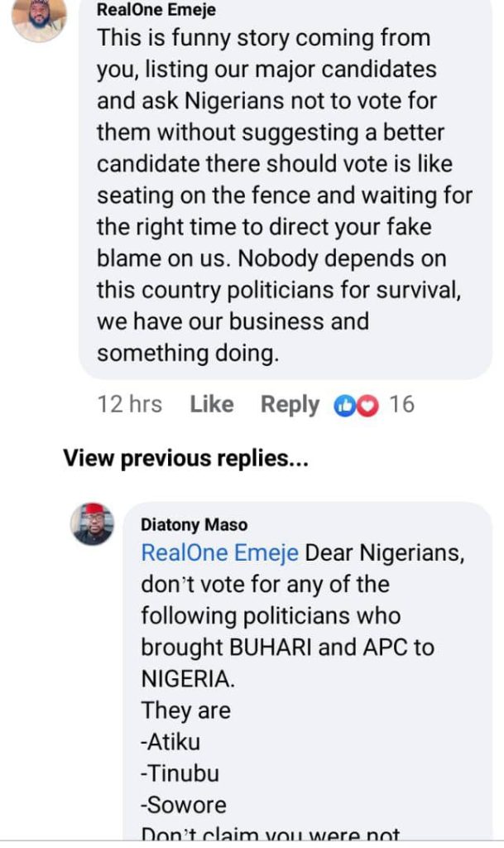Reply to RealOne Emeje's comment
The width and height of the screenshot is (504, 848).
pos(290,404)
